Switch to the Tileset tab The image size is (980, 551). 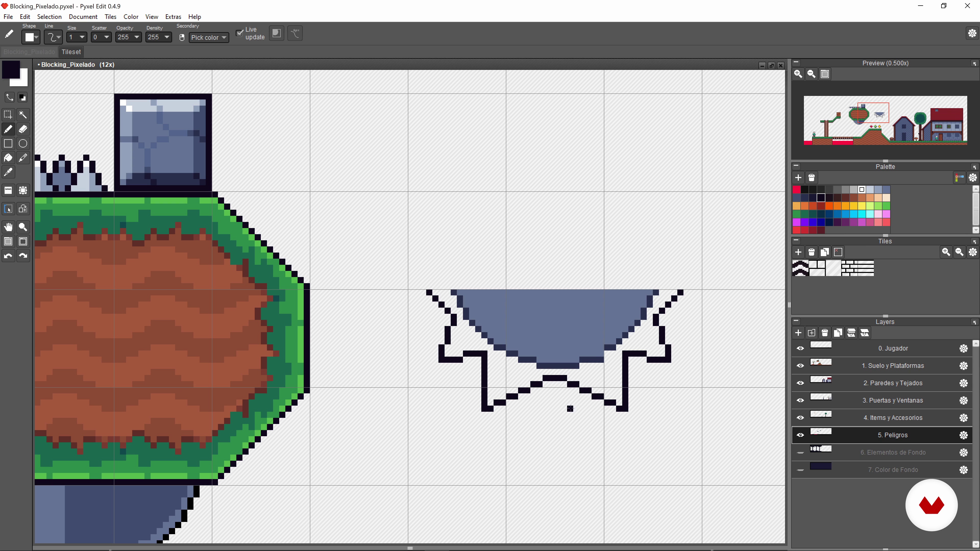click(x=71, y=52)
